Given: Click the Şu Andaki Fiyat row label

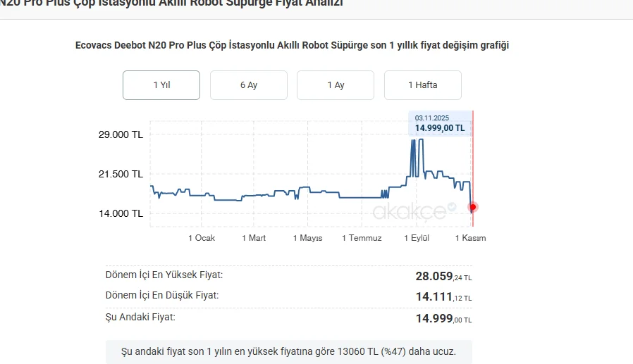Looking at the screenshot, I should point(140,317).
